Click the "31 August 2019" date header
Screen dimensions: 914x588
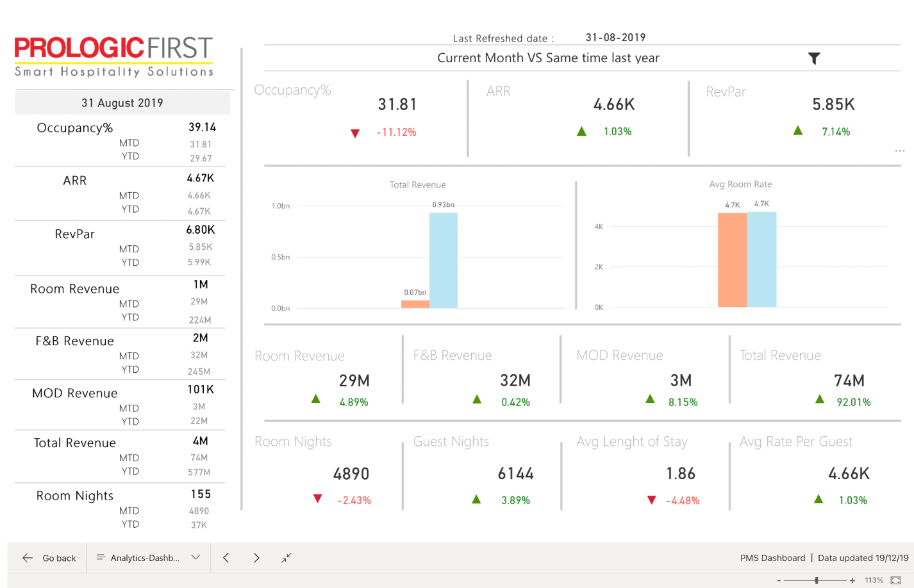[x=122, y=102]
